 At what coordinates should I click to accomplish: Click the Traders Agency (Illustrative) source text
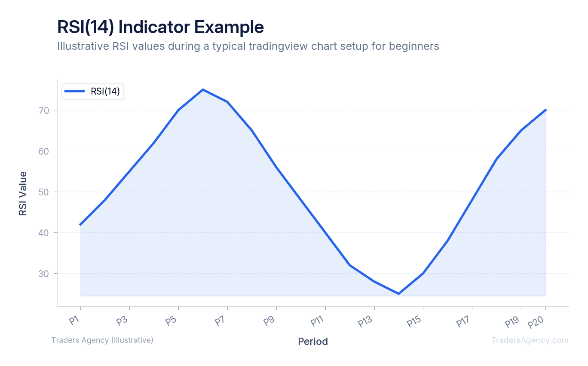point(102,340)
